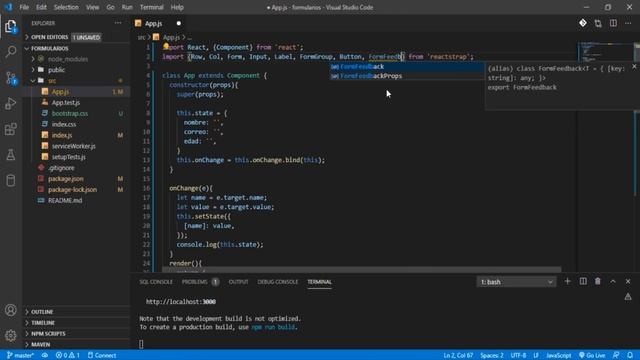Open the Terminal menu
The width and height of the screenshot is (640, 360).
151,7
